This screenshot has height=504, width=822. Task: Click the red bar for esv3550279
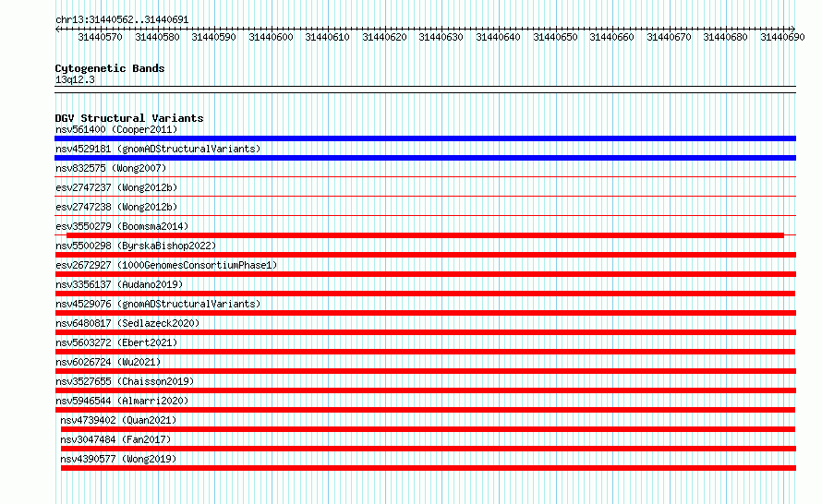pos(425,235)
